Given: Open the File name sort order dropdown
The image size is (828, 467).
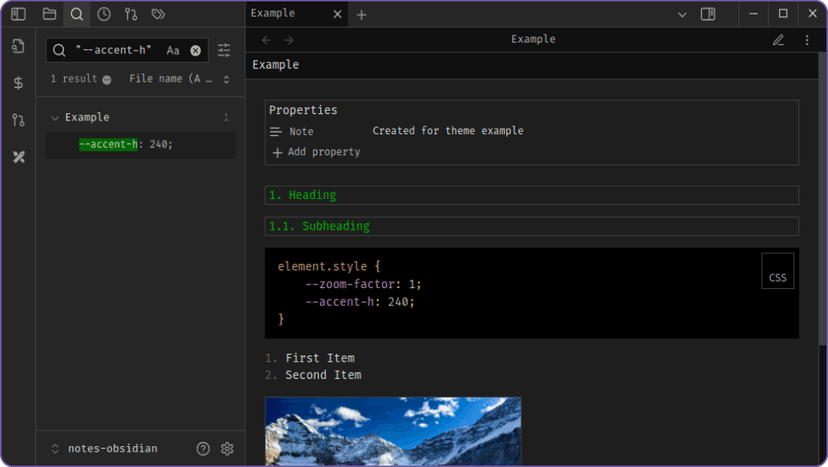Looking at the screenshot, I should (180, 79).
